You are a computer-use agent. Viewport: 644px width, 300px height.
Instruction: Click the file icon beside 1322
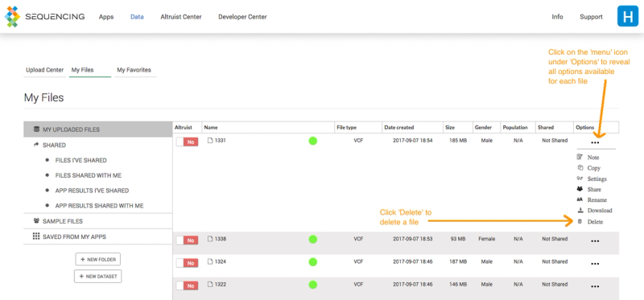coord(210,284)
